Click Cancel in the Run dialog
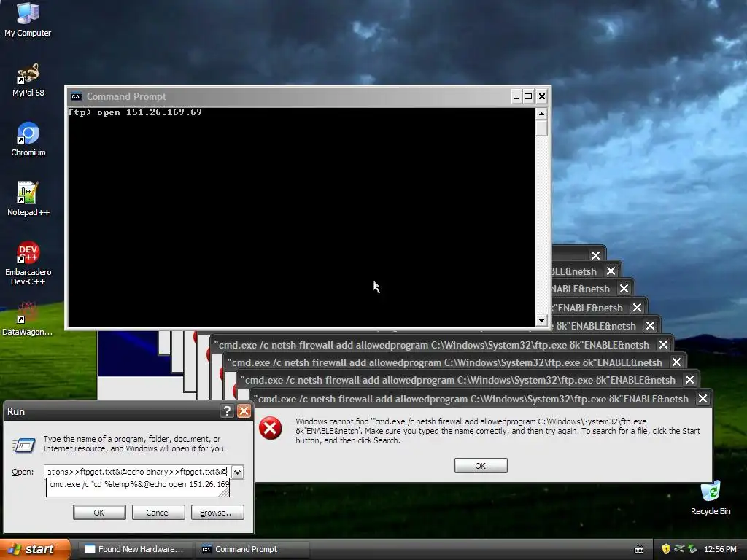This screenshot has width=747, height=560. point(158,513)
